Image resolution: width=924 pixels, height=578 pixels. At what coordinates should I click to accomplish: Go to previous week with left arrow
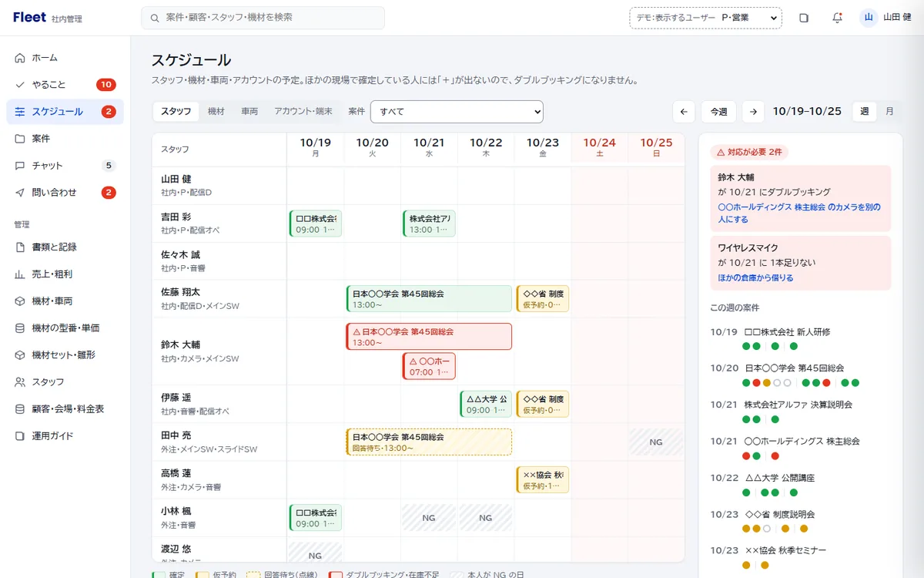point(684,112)
